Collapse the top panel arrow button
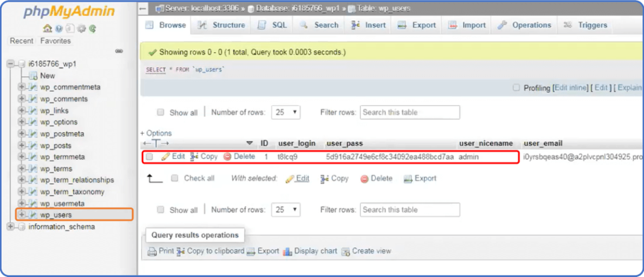The width and height of the screenshot is (644, 277). click(142, 8)
